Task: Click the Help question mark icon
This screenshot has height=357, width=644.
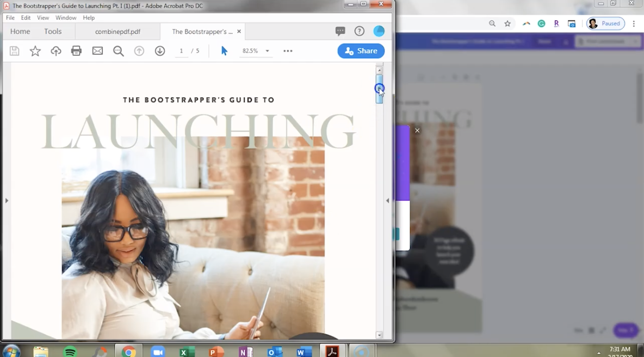Action: coord(359,31)
